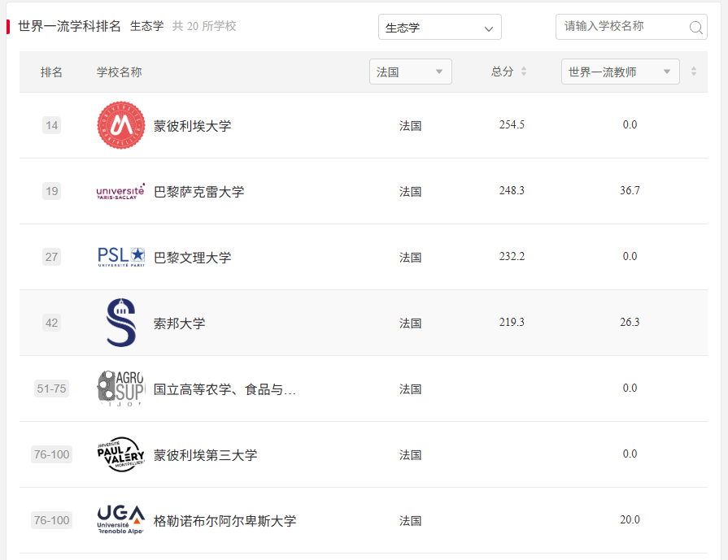The width and height of the screenshot is (728, 560).
Task: Click the 51-75 rank badge
Action: [x=51, y=388]
